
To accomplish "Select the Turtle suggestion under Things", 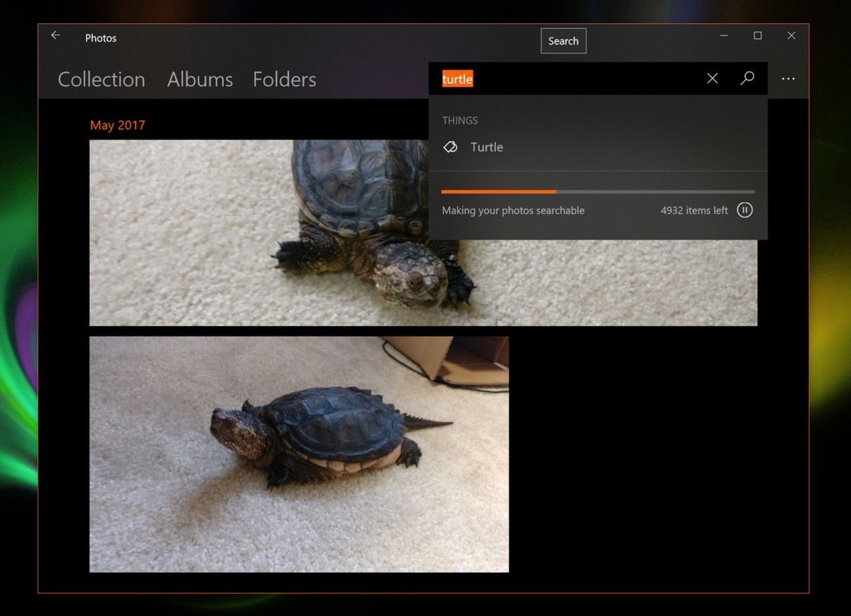I will (487, 147).
